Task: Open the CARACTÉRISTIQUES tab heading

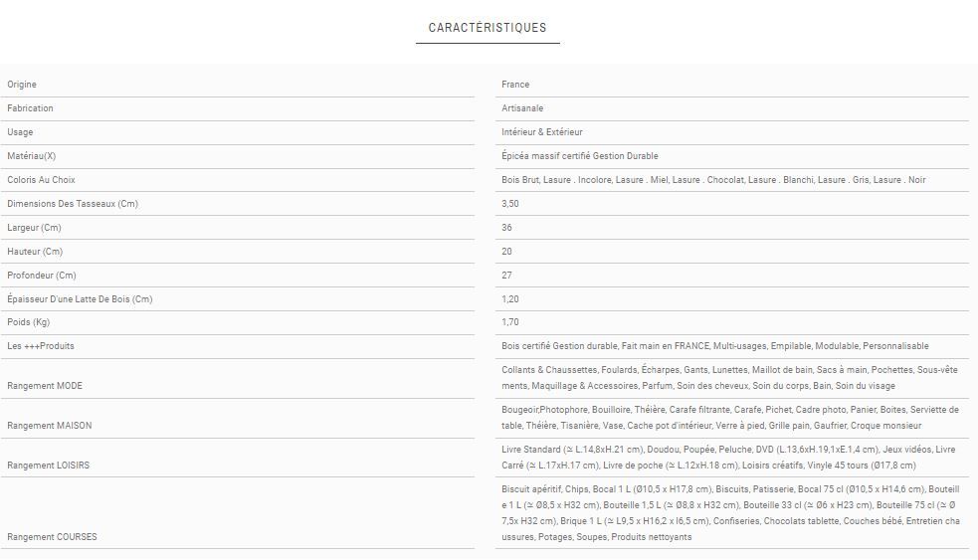Action: (x=488, y=28)
